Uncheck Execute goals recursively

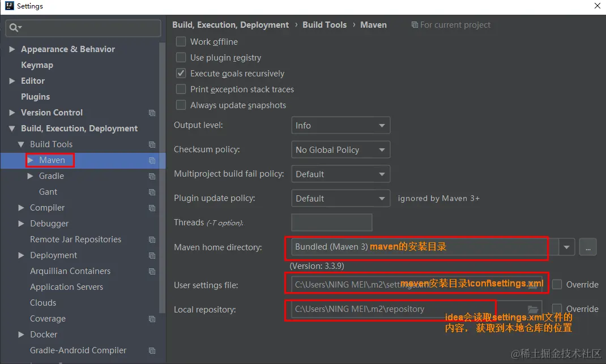181,73
